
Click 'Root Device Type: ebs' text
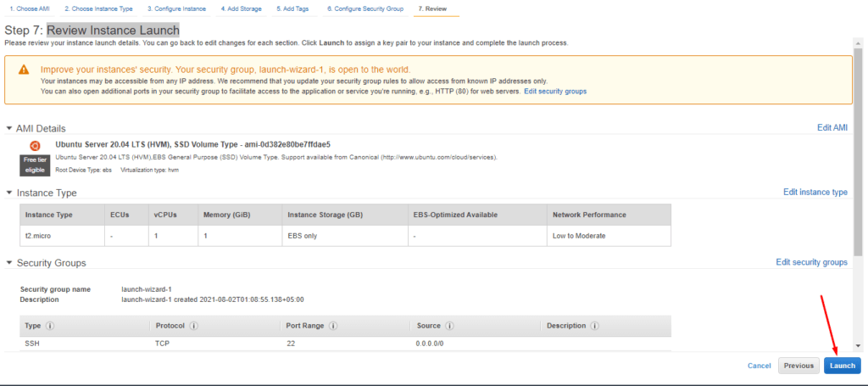click(x=85, y=170)
